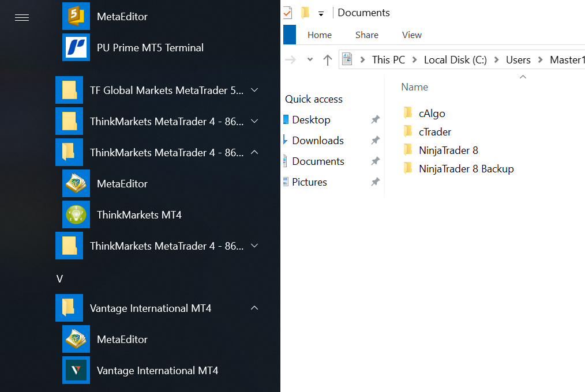The image size is (585, 392).
Task: Click the properties checkmark icon in title bar
Action: (x=287, y=13)
